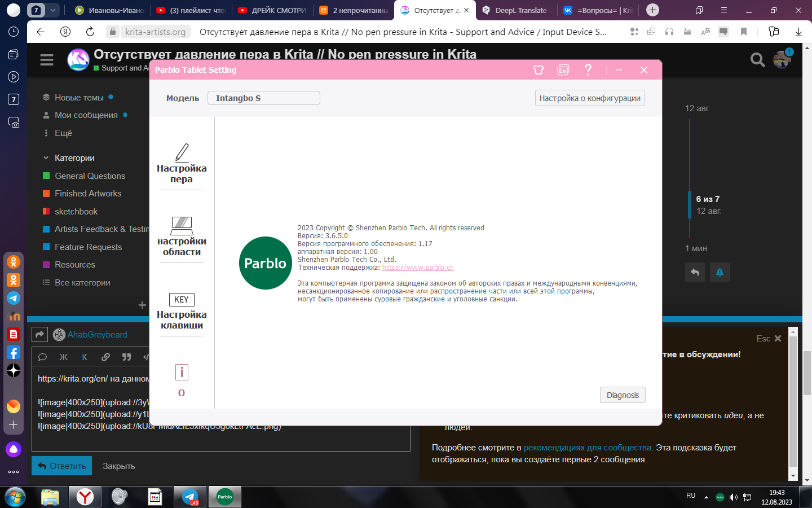Open a new browser tab with plus button
Viewport: 812px width, 508px height.
[652, 10]
